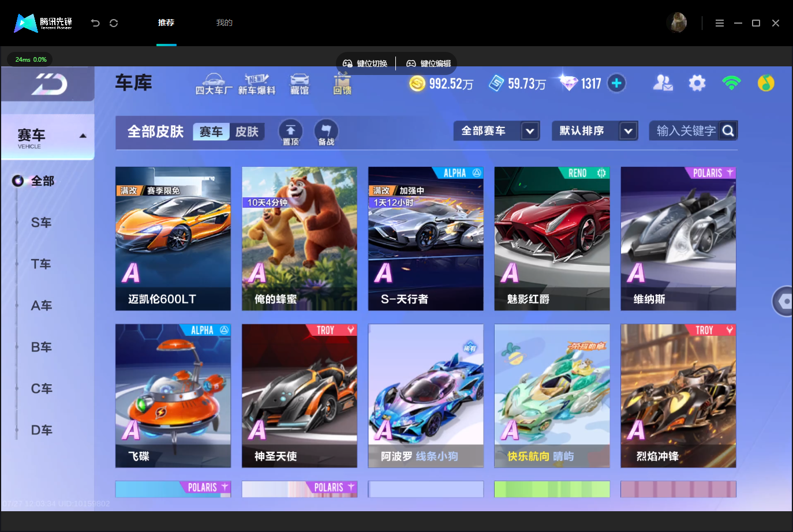This screenshot has height=532, width=793.
Task: Select the S-天行者 car card
Action: point(426,239)
